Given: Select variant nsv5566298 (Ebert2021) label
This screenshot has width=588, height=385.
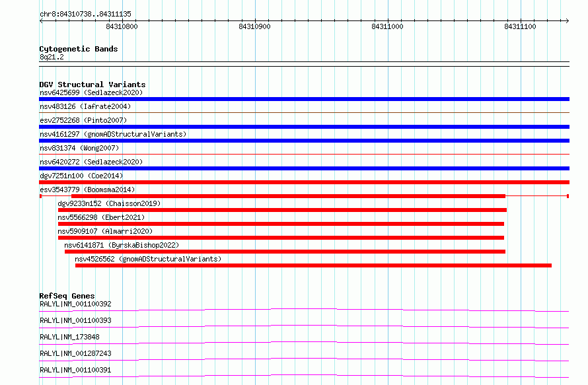Looking at the screenshot, I should (x=101, y=217).
